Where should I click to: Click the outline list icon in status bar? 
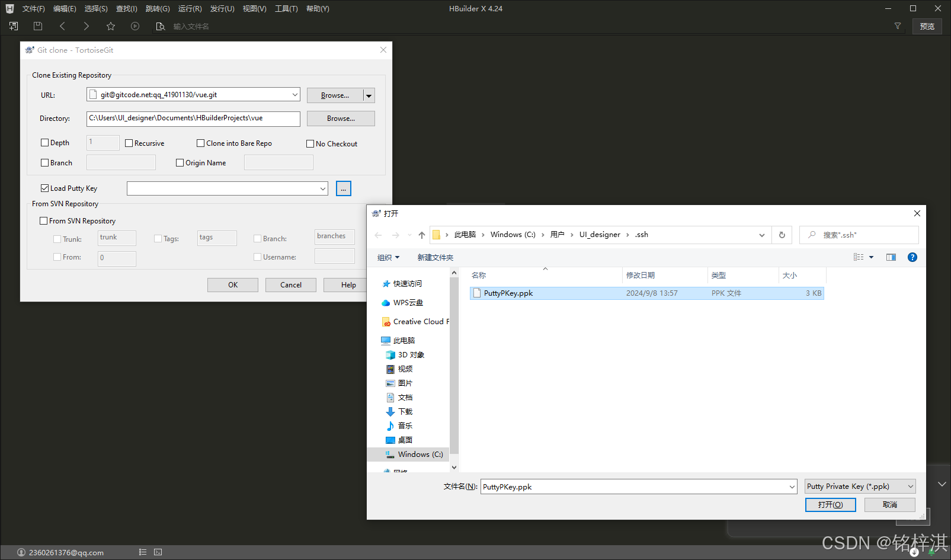tap(143, 552)
